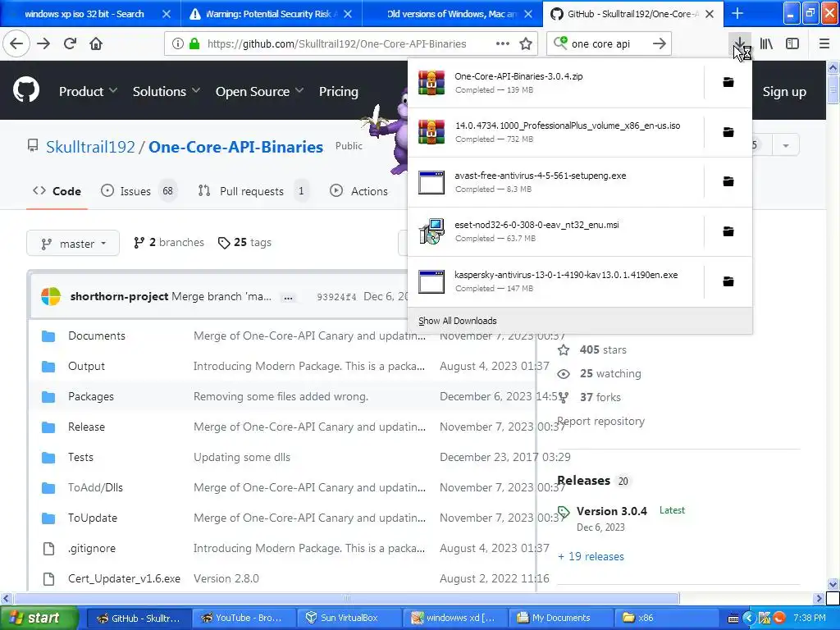Image resolution: width=840 pixels, height=630 pixels.
Task: View site information icon in address bar
Action: [x=178, y=44]
